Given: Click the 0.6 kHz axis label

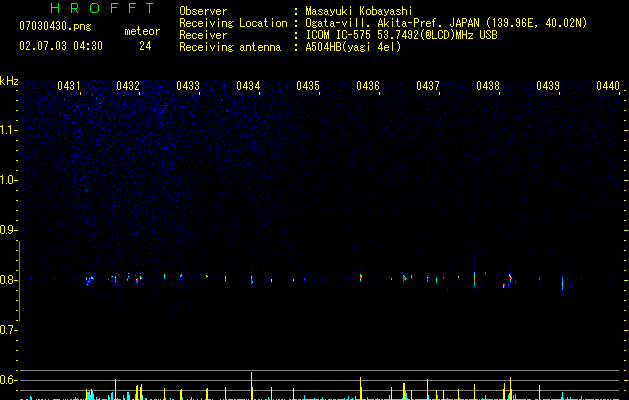Looking at the screenshot, I should point(8,380).
